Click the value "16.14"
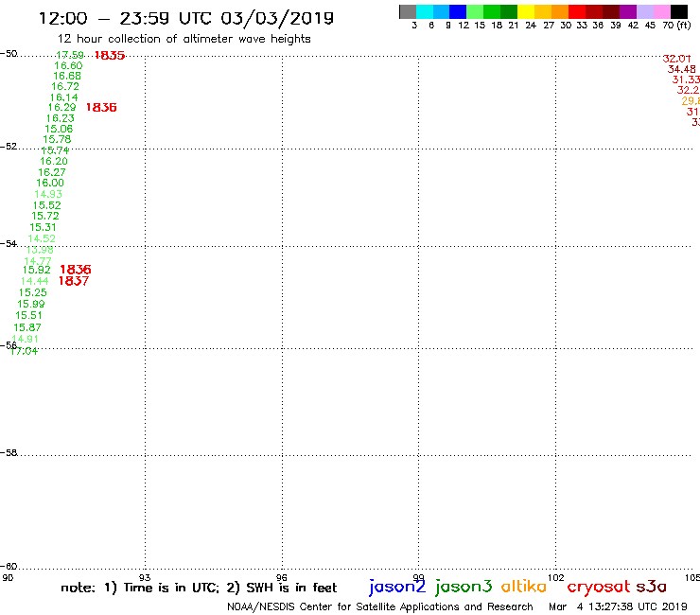Image resolution: width=700 pixels, height=615 pixels. [63, 97]
